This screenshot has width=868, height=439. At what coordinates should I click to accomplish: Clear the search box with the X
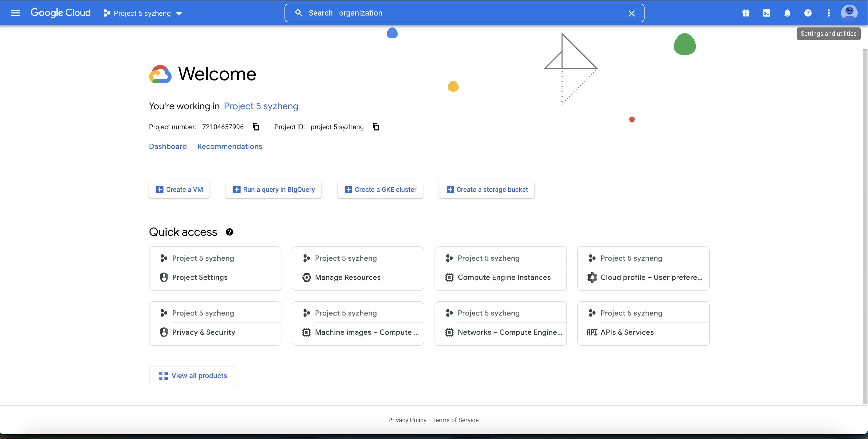click(x=631, y=13)
